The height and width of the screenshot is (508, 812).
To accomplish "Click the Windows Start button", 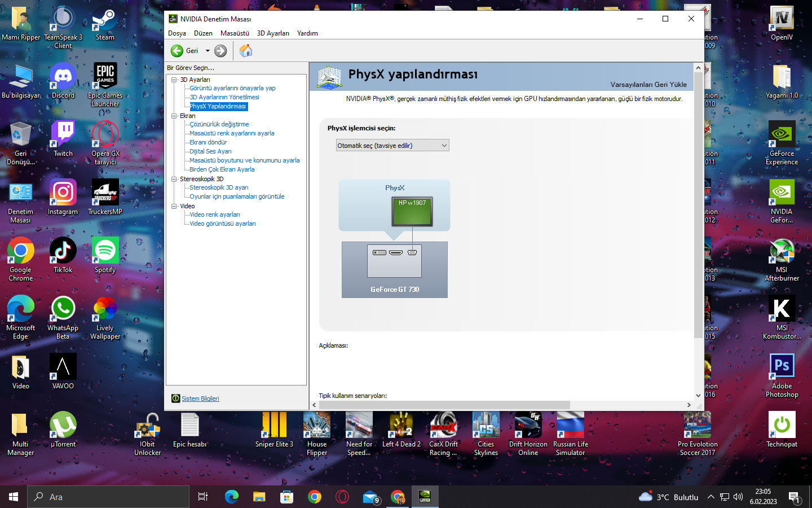I will (x=14, y=497).
